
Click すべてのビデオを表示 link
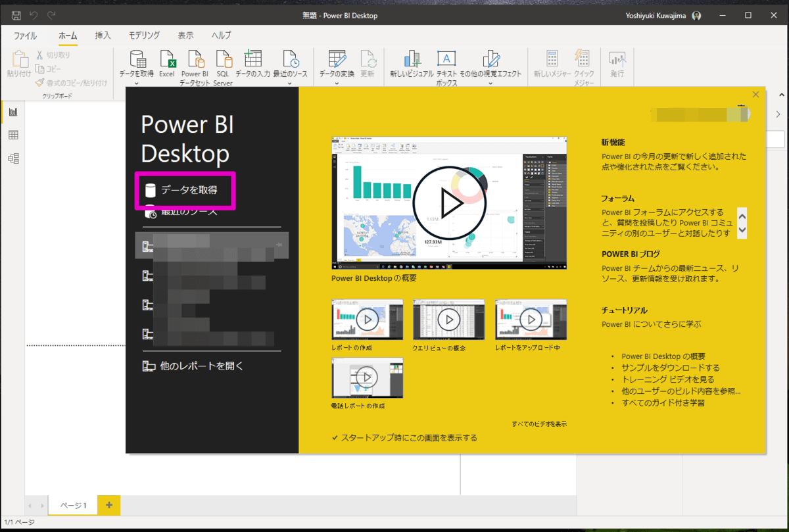pyautogui.click(x=539, y=424)
